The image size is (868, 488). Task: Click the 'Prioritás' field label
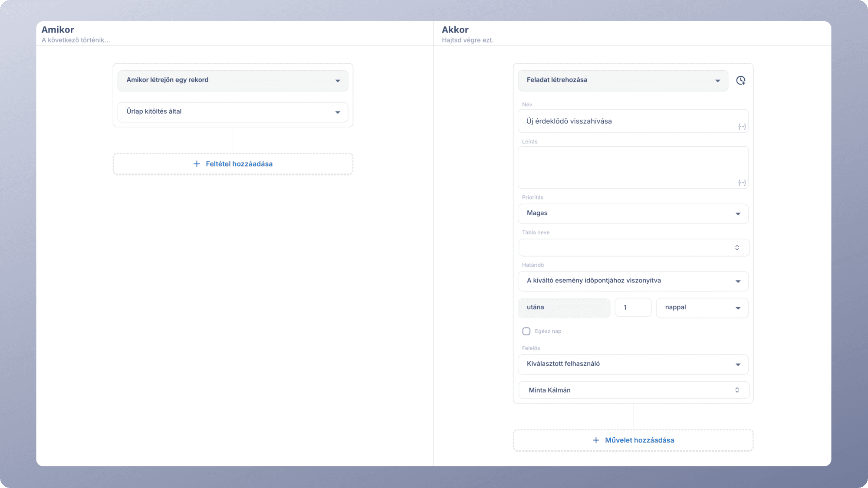tap(533, 197)
